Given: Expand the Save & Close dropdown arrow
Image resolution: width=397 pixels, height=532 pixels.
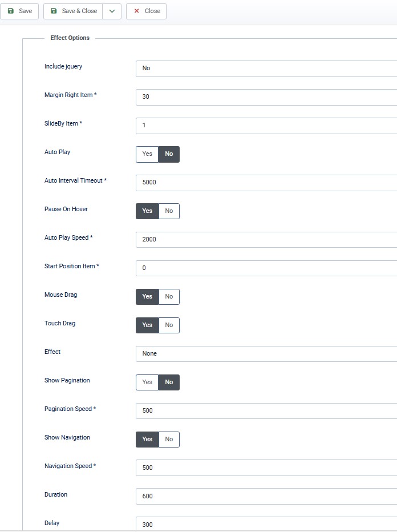Looking at the screenshot, I should coord(112,11).
